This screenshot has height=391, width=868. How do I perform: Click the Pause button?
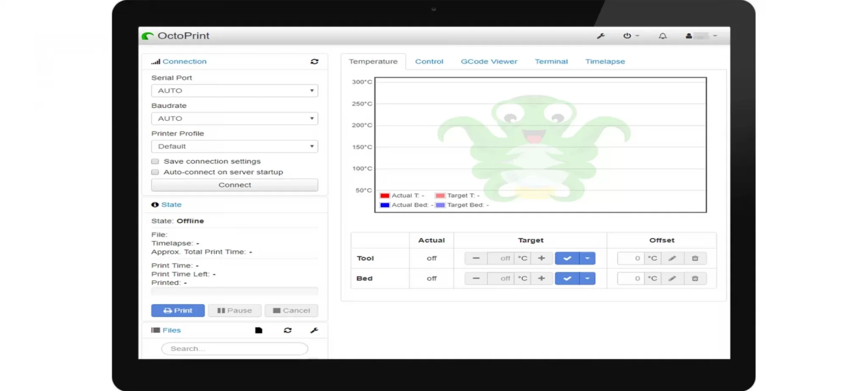[234, 310]
